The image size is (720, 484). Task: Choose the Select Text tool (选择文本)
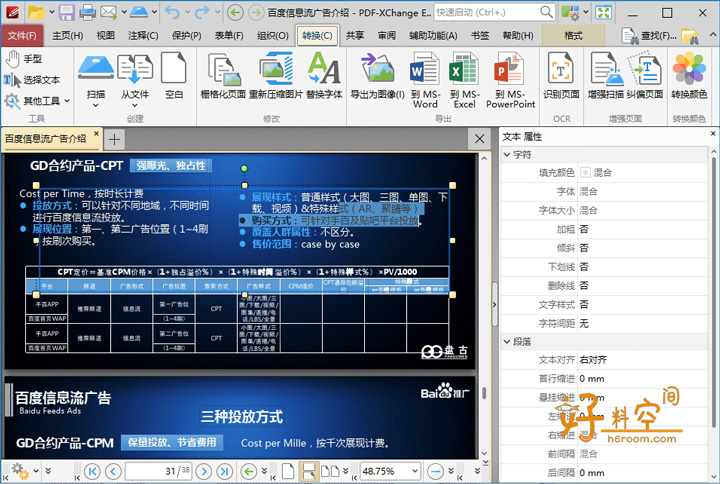click(31, 80)
